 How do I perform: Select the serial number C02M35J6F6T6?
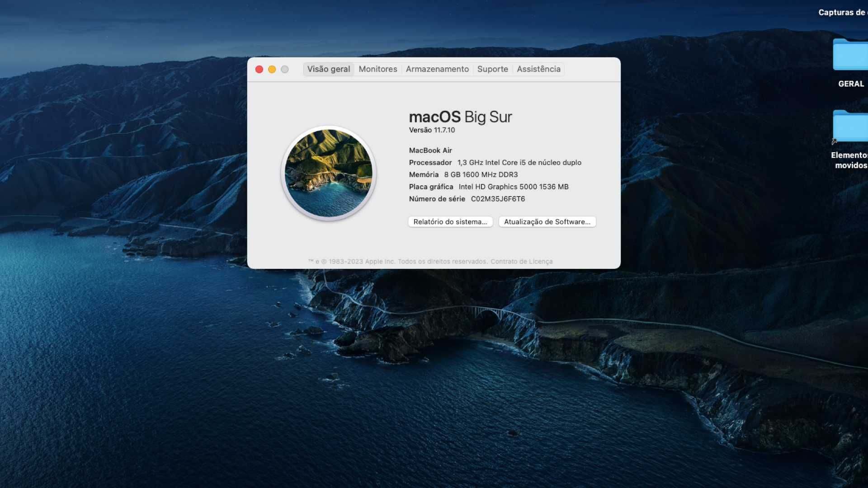(x=498, y=199)
